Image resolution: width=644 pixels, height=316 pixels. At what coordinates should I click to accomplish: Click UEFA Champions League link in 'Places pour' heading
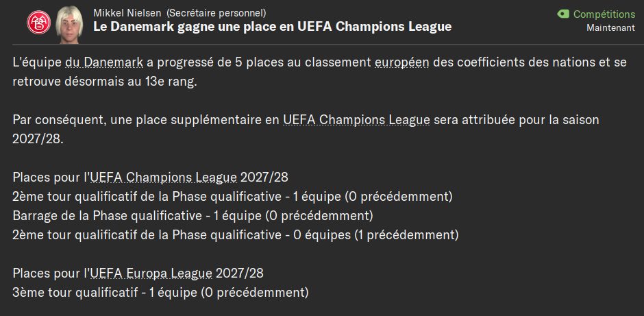point(164,178)
